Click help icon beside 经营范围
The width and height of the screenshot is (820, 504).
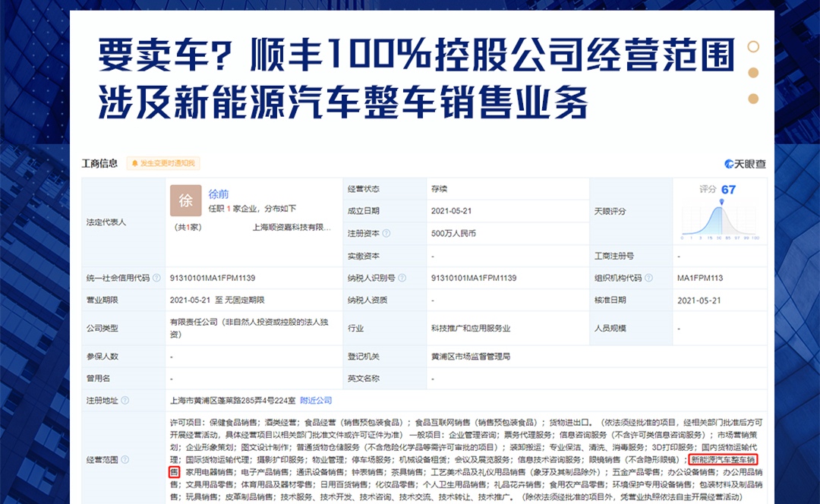tap(125, 459)
